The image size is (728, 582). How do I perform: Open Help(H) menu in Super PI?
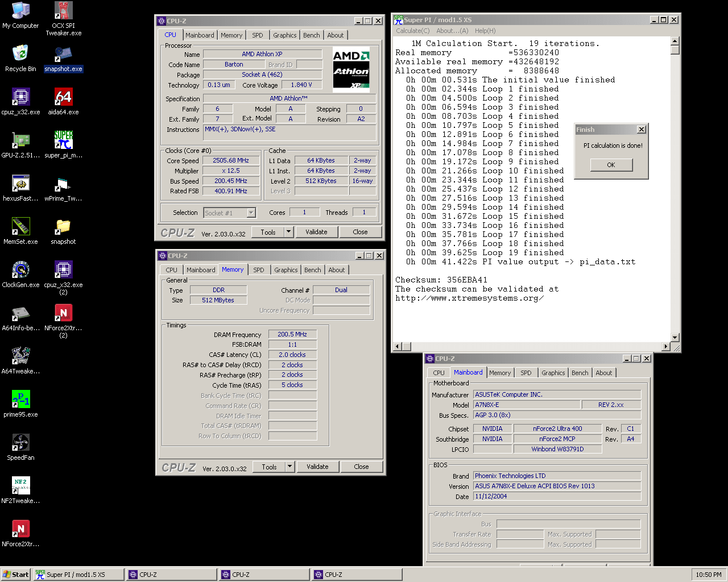coord(485,31)
